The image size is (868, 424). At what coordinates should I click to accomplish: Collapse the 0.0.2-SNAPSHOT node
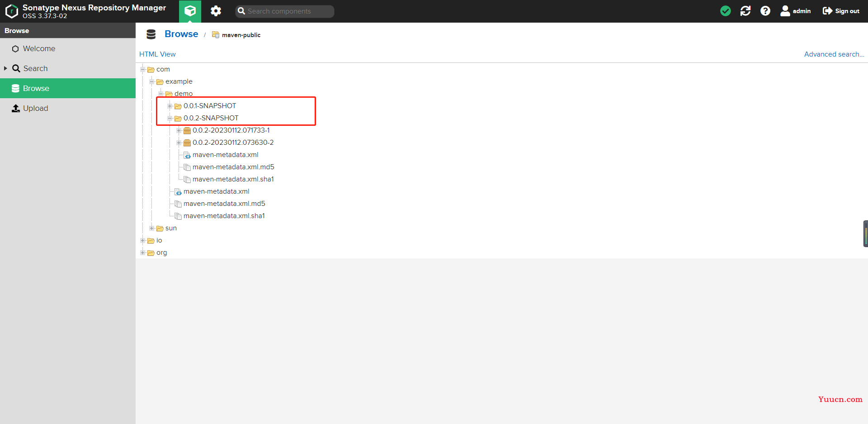coord(170,118)
